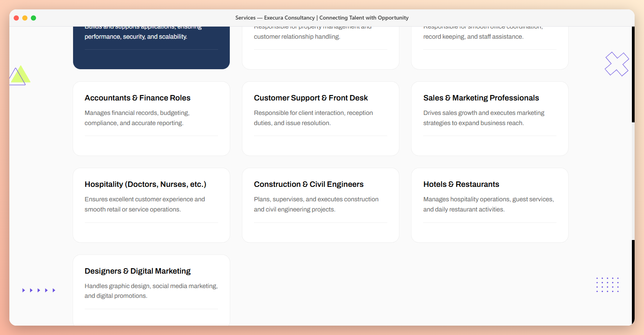Click text 'duties, and issue resolution.'
Viewport: 644px width, 335px height.
pos(292,123)
